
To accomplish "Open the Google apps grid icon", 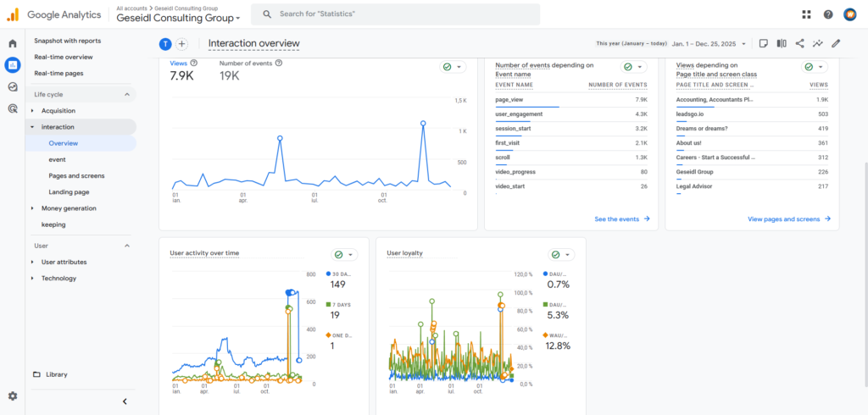I will coord(807,15).
